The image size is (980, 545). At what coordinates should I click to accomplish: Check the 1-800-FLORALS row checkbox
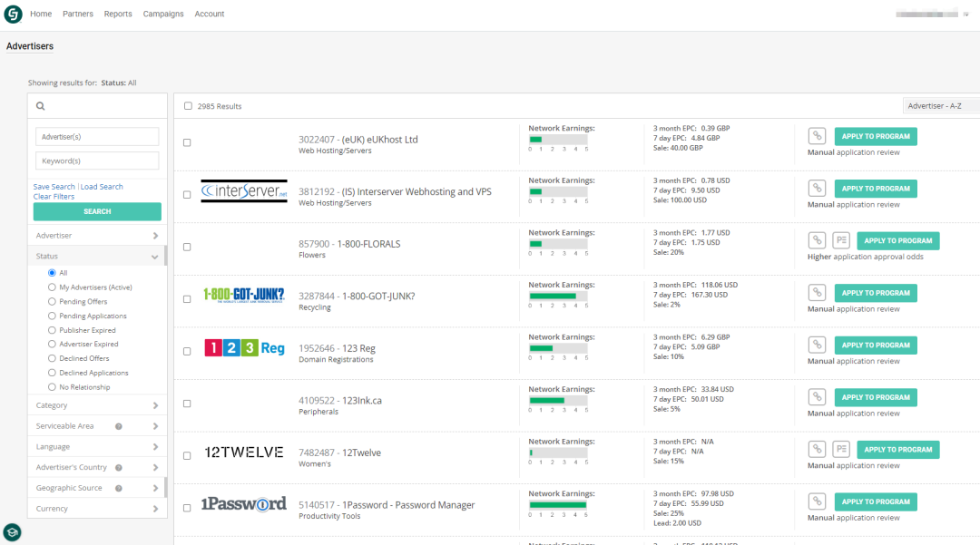pos(187,248)
